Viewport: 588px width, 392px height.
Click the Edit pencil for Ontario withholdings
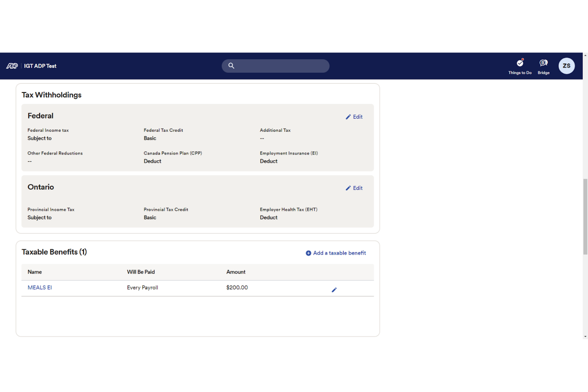click(348, 188)
